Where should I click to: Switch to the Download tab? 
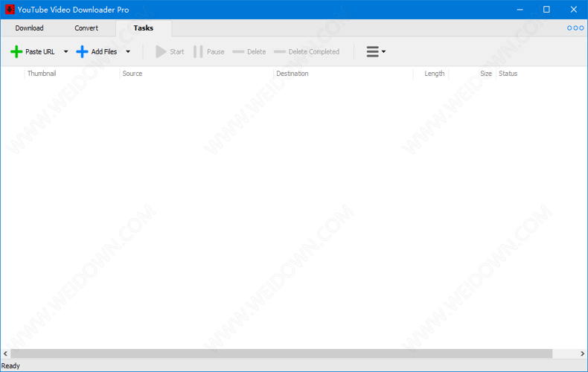(29, 28)
